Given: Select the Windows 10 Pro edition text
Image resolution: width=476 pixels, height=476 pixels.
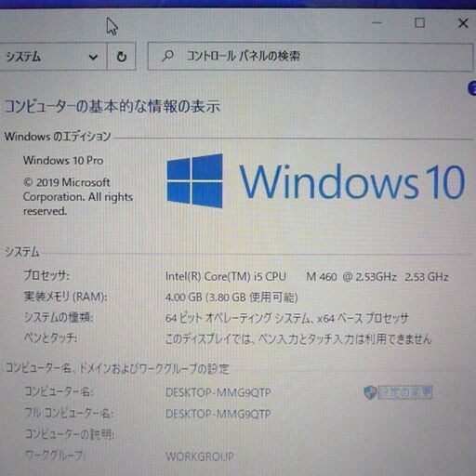Looking at the screenshot, I should (x=63, y=160).
